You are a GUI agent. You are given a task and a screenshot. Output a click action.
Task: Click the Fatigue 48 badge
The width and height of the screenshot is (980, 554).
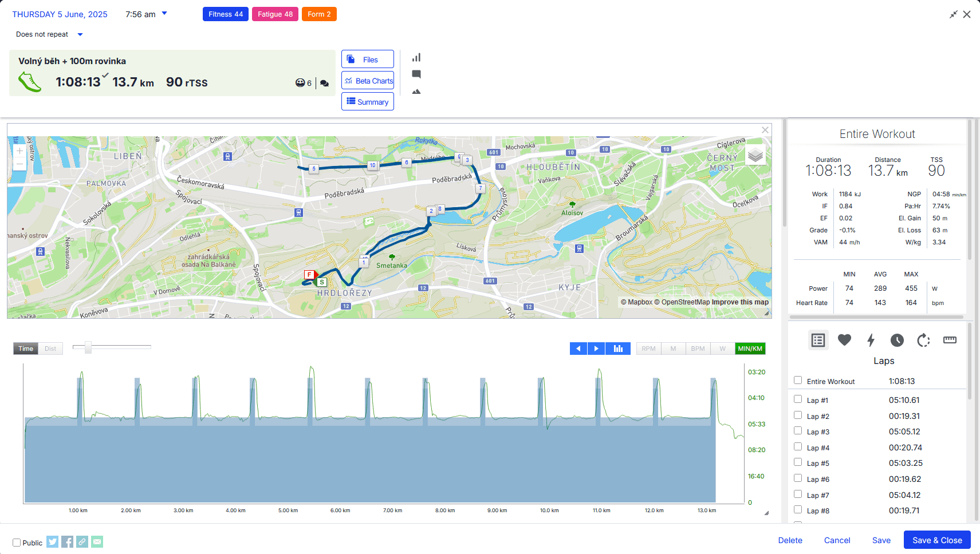[275, 14]
